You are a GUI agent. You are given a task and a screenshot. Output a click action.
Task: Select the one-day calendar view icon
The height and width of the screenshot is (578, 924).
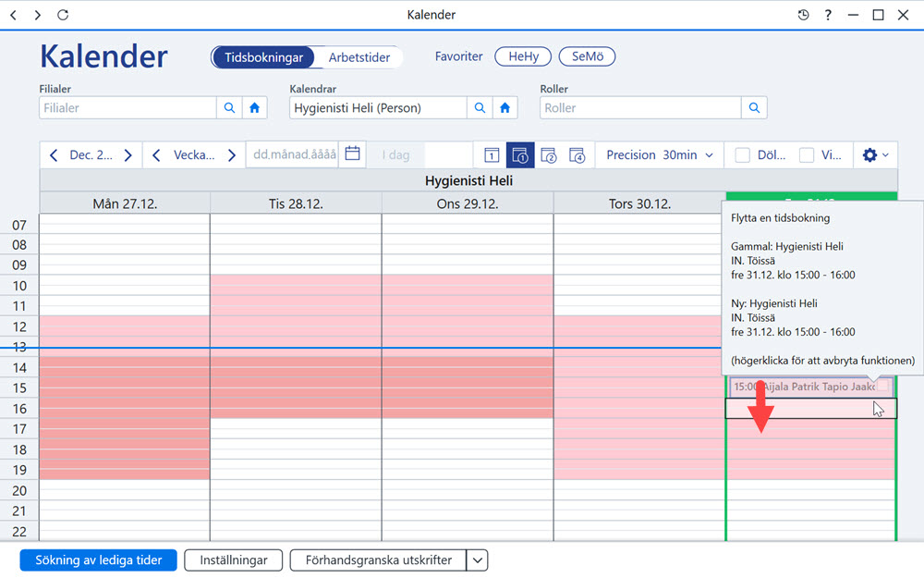492,155
